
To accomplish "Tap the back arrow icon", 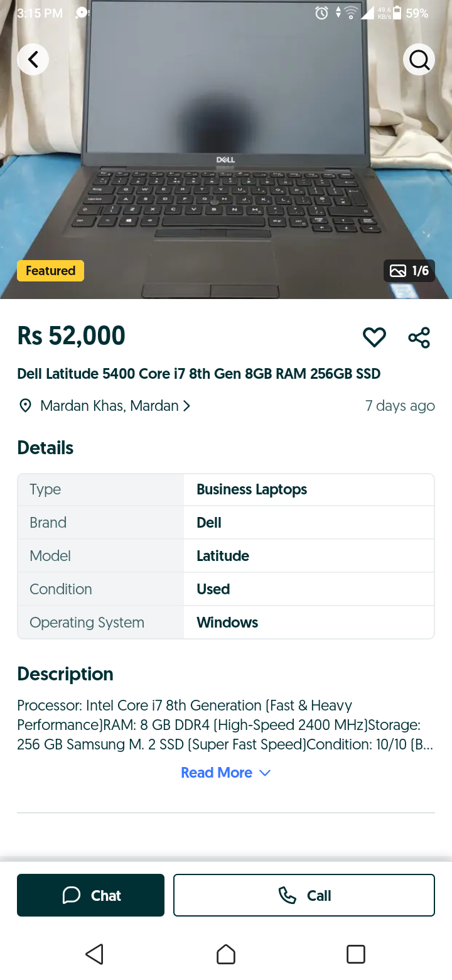I will pyautogui.click(x=33, y=60).
